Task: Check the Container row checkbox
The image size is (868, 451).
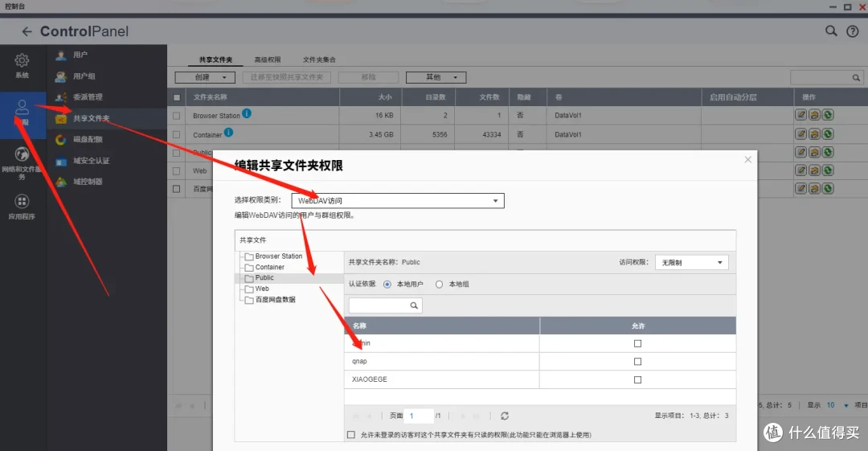Action: tap(176, 134)
